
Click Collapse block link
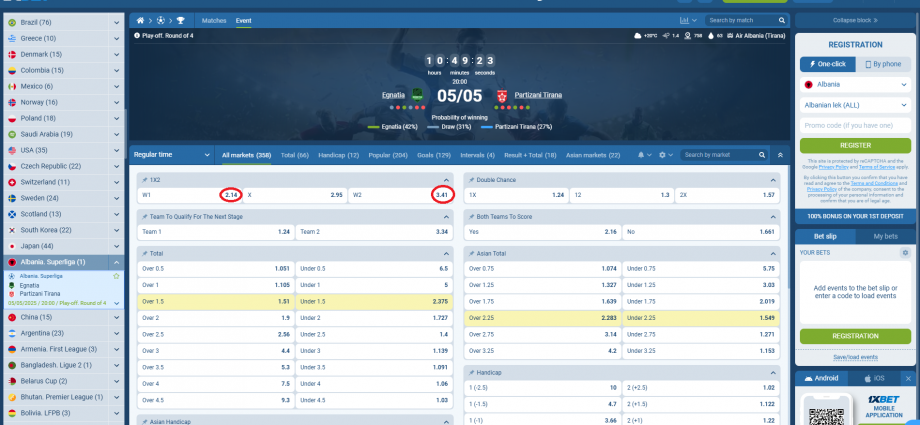(855, 20)
